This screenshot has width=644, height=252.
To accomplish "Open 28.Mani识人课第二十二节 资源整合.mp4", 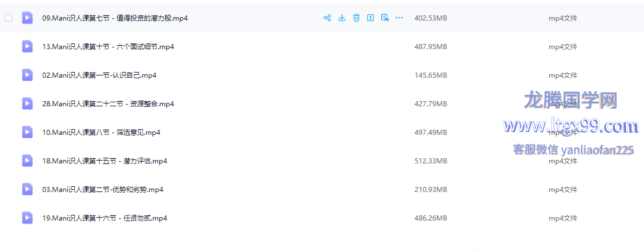I will coord(108,104).
